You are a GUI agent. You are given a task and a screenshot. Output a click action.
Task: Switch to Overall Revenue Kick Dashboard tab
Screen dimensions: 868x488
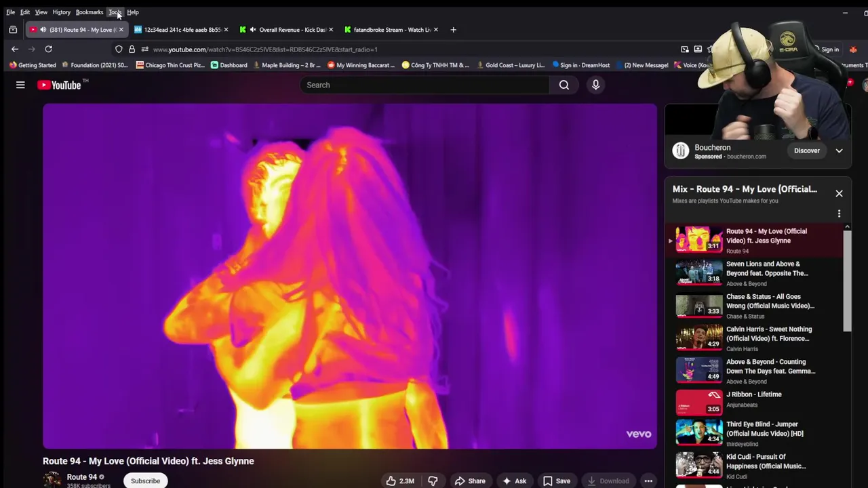point(285,30)
